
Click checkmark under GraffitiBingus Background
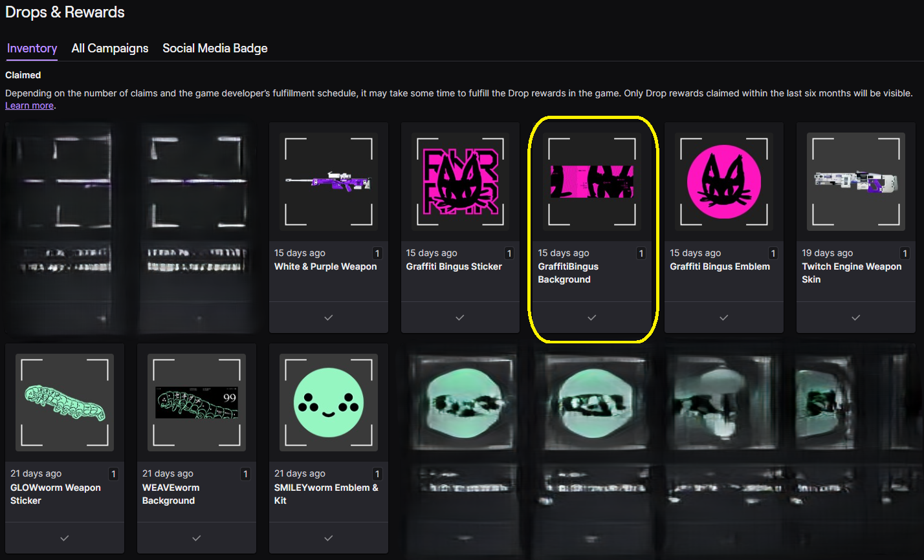click(x=591, y=318)
